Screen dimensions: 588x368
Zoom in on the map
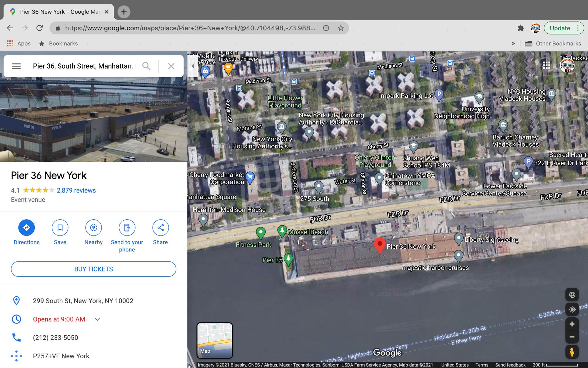[x=572, y=324]
